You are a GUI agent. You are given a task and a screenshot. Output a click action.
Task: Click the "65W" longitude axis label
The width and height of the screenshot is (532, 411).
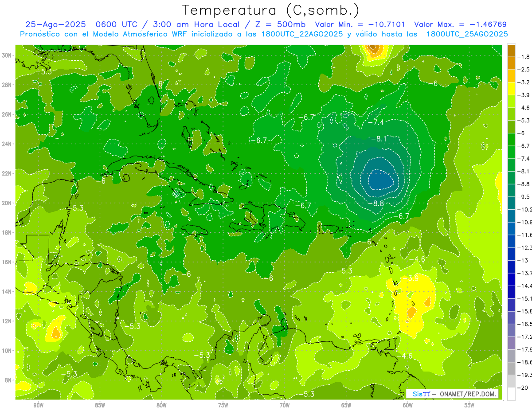(346, 405)
